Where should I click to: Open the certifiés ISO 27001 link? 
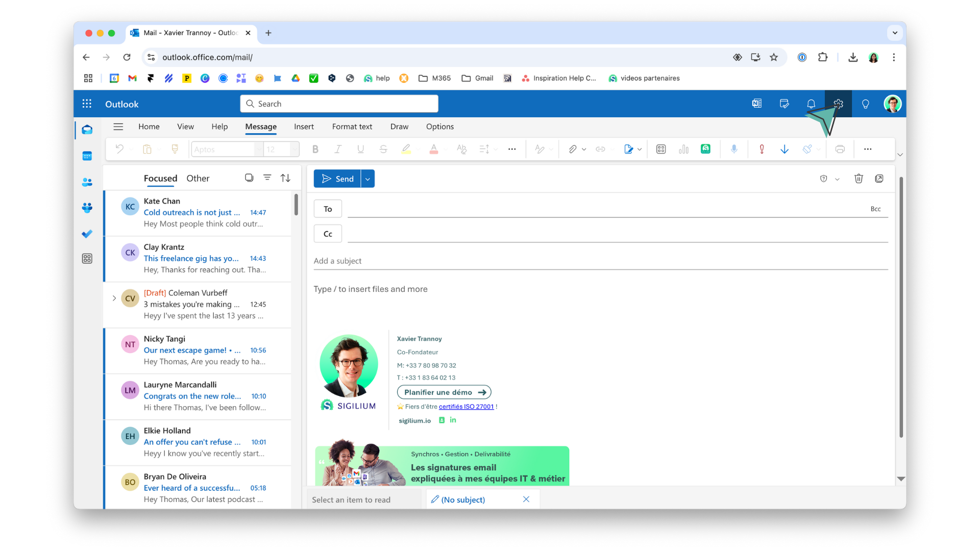click(466, 407)
